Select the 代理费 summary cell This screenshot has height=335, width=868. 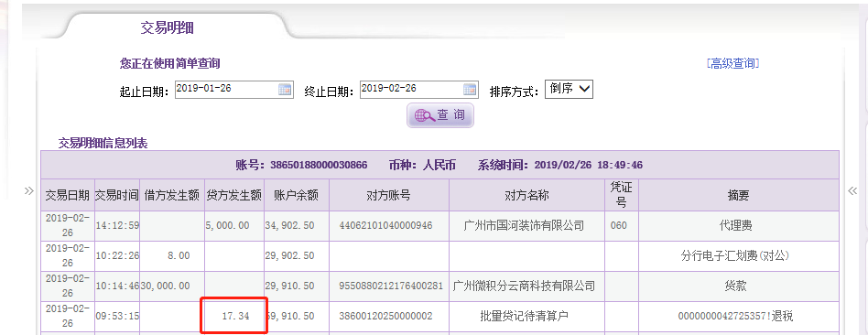click(x=739, y=226)
